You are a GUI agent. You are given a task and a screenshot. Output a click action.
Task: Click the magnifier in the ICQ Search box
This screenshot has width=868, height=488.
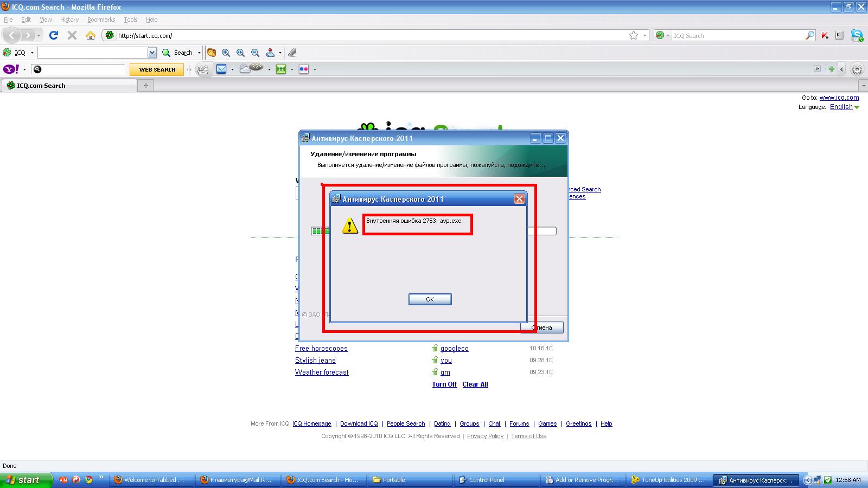pyautogui.click(x=810, y=35)
